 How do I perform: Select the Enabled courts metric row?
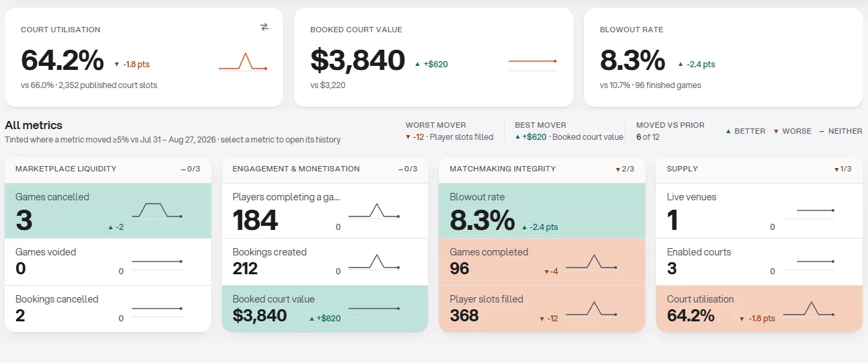click(x=759, y=262)
